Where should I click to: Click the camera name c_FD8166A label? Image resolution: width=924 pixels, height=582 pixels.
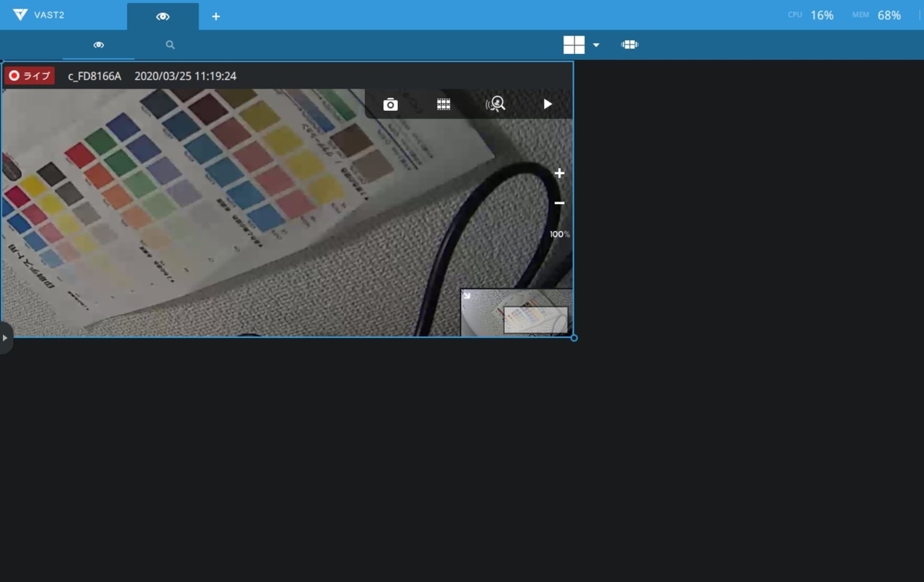click(x=95, y=76)
